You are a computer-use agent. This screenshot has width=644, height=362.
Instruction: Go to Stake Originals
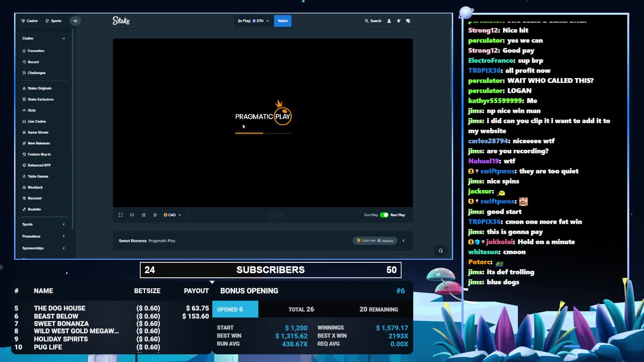[40, 88]
